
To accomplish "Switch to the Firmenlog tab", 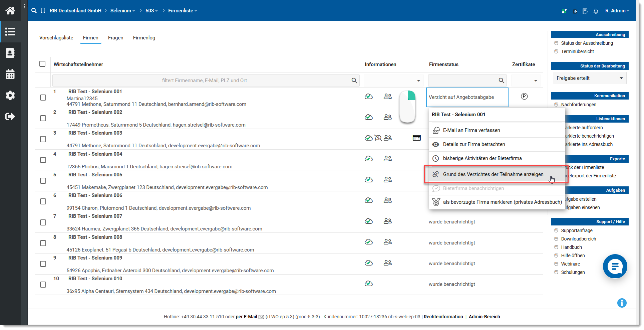I will [144, 38].
